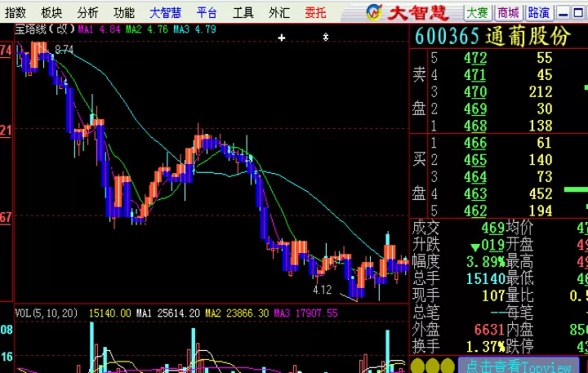This screenshot has height=373, width=588.
Task: Click the second yellow circle icon
Action: click(x=433, y=366)
